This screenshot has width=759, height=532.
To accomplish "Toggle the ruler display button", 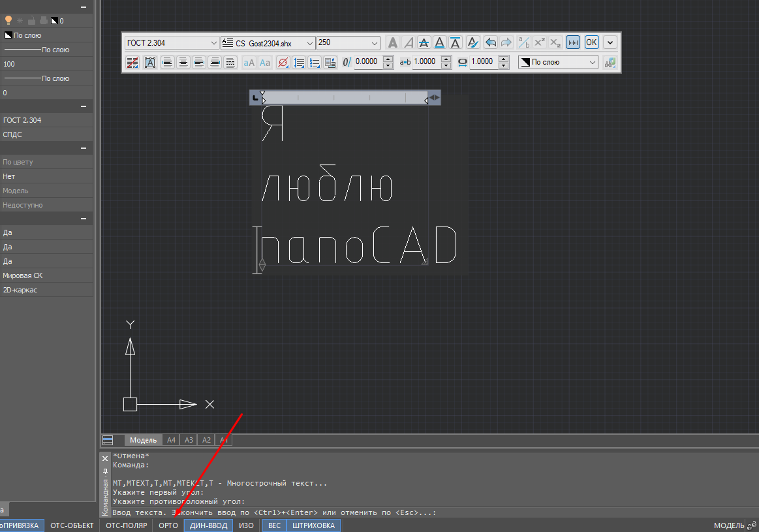I will pos(573,42).
